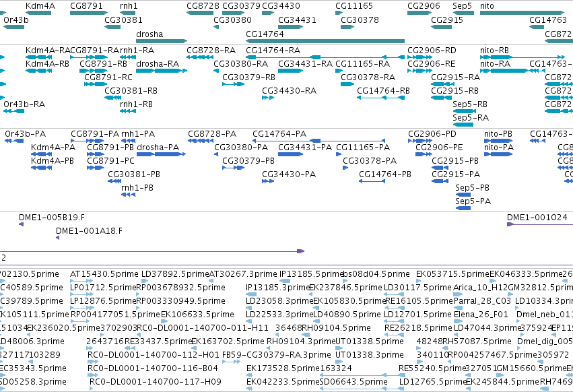The width and height of the screenshot is (573, 392).
Task: Select the Sep5 gene label
Action: coord(463,6)
